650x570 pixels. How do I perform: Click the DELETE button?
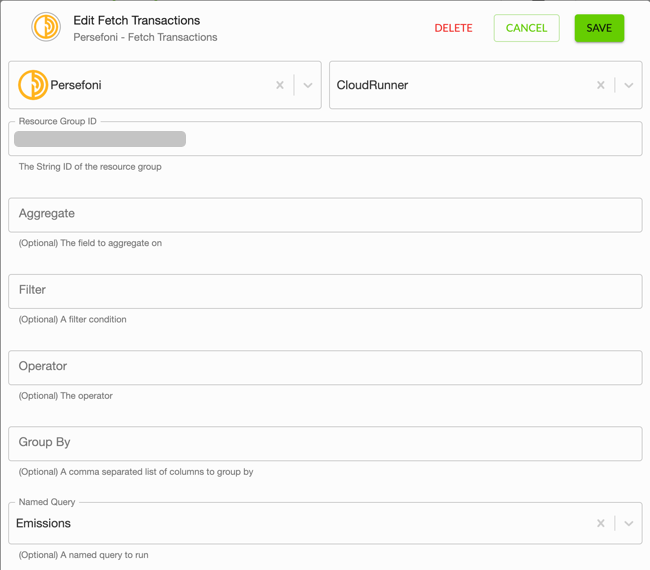pos(454,28)
